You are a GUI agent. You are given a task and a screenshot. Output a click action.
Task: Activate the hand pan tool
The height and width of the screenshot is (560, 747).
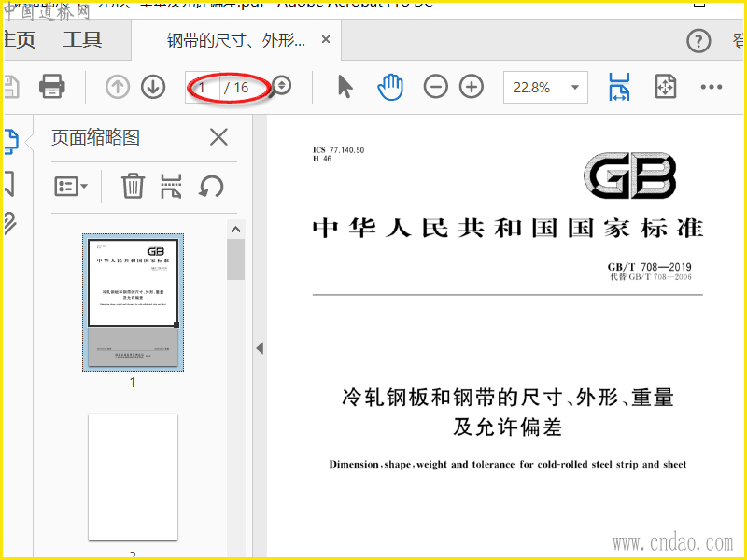coord(390,87)
